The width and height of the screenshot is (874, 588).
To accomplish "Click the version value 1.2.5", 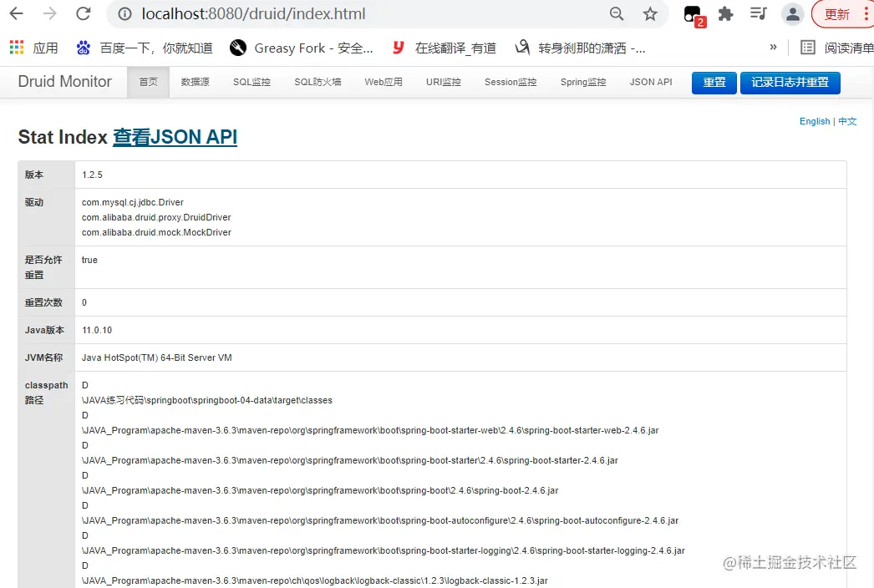I will click(92, 175).
